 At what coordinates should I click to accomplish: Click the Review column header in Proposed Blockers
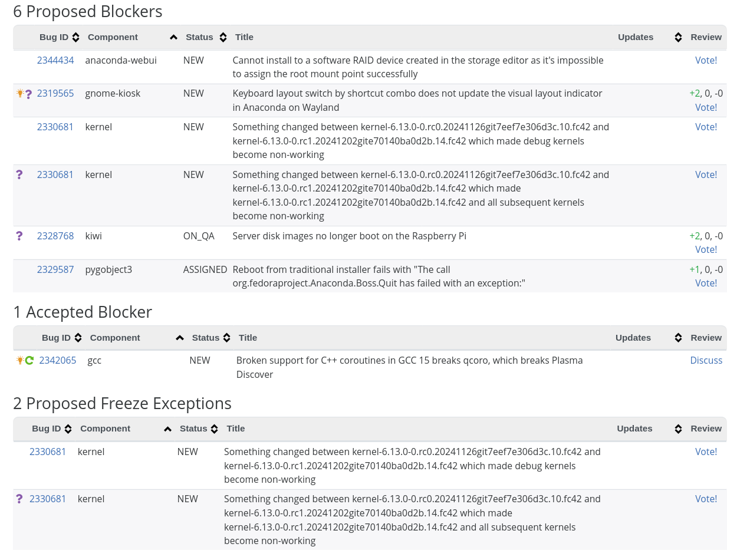pos(706,37)
